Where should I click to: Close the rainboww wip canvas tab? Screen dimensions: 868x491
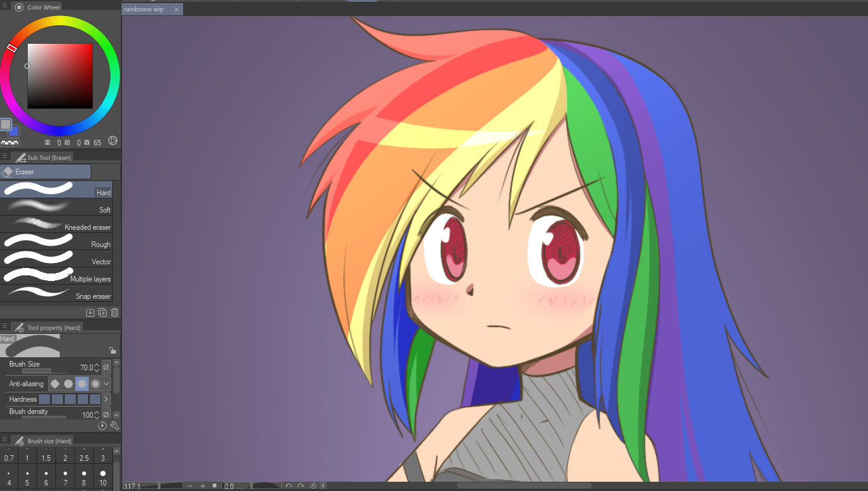177,10
